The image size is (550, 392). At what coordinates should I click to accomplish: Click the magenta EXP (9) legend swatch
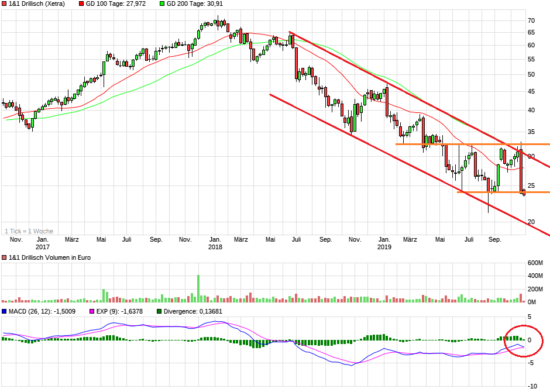[92, 311]
